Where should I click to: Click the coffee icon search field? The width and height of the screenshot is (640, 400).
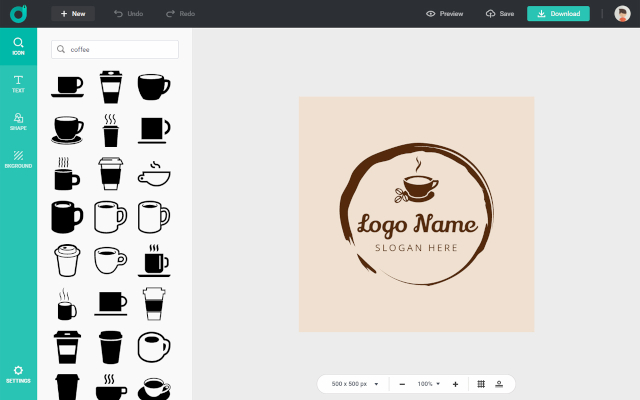(115, 49)
